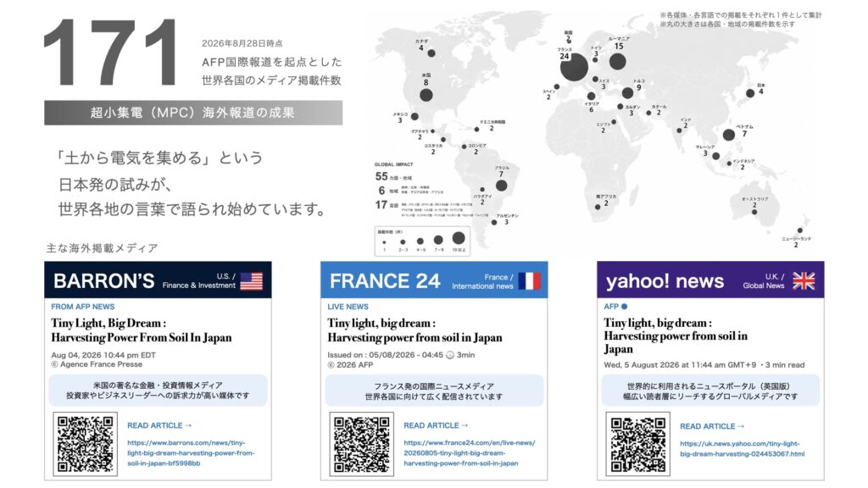Click the USA map bubble labeled 8
Screen dimensions: 868x488
point(426,95)
